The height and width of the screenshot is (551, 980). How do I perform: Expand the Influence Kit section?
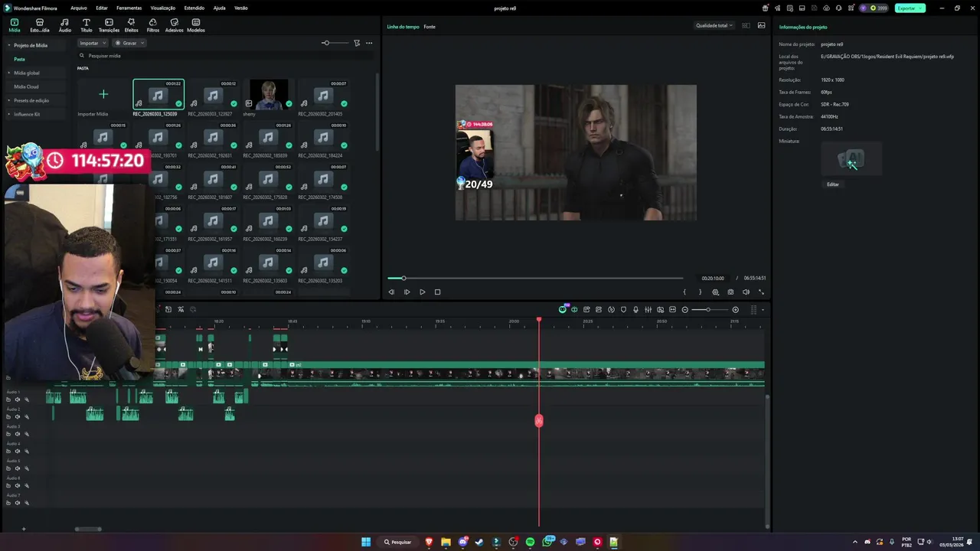tap(9, 114)
